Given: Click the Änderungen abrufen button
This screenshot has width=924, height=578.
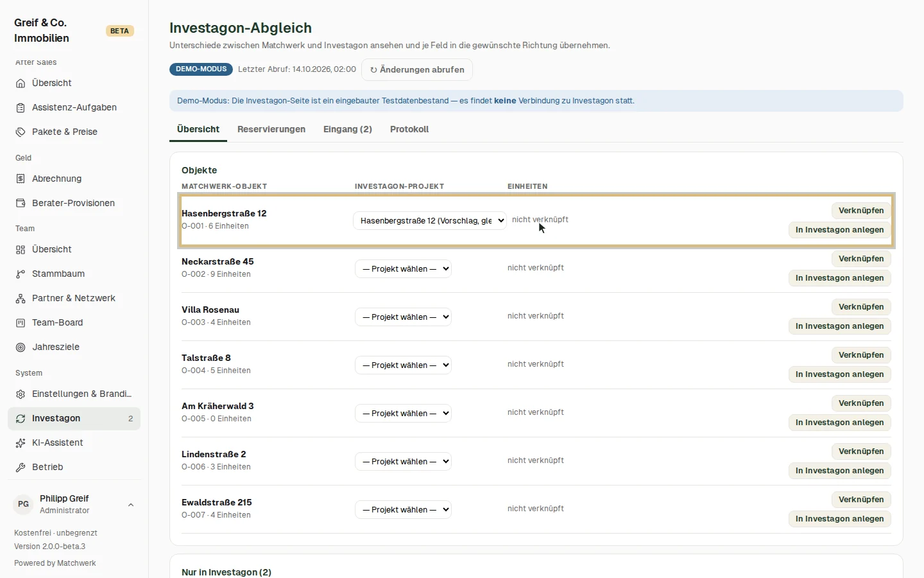Looking at the screenshot, I should (x=417, y=70).
